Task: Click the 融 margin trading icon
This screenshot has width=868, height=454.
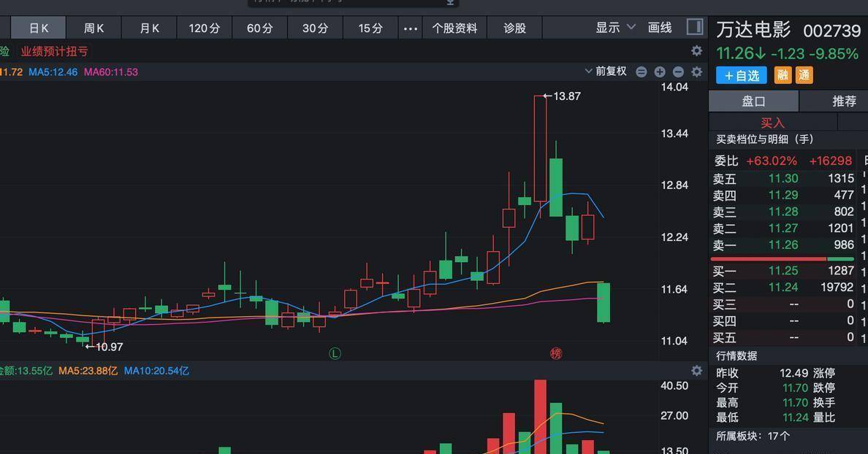Action: pos(782,74)
